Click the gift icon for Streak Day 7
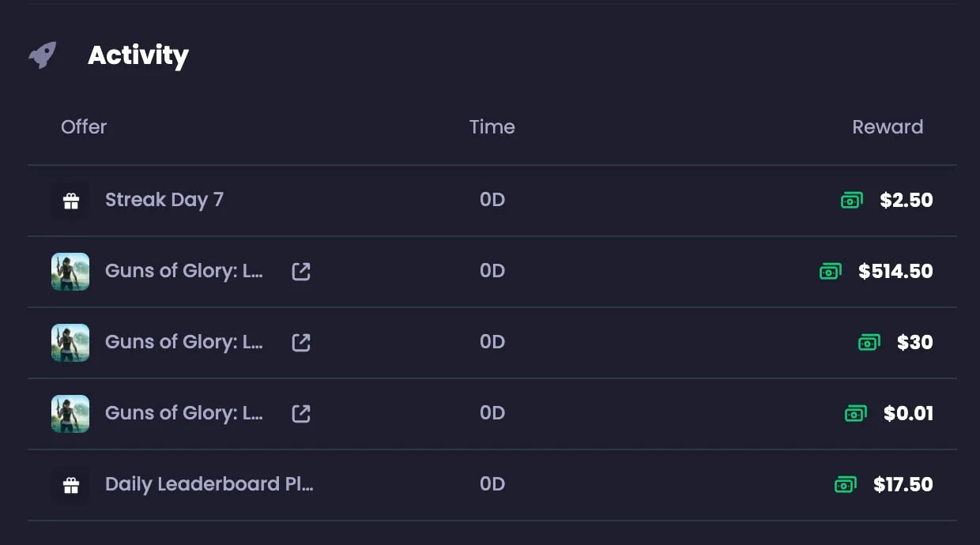The height and width of the screenshot is (545, 980). [x=70, y=201]
